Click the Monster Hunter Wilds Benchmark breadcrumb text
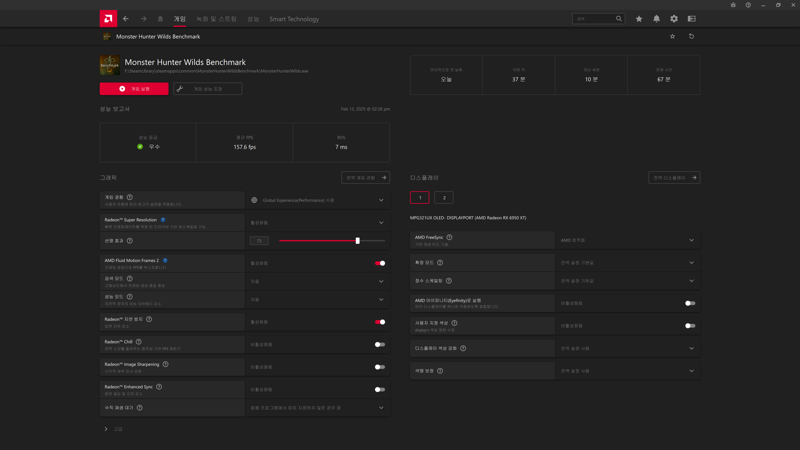 [158, 37]
